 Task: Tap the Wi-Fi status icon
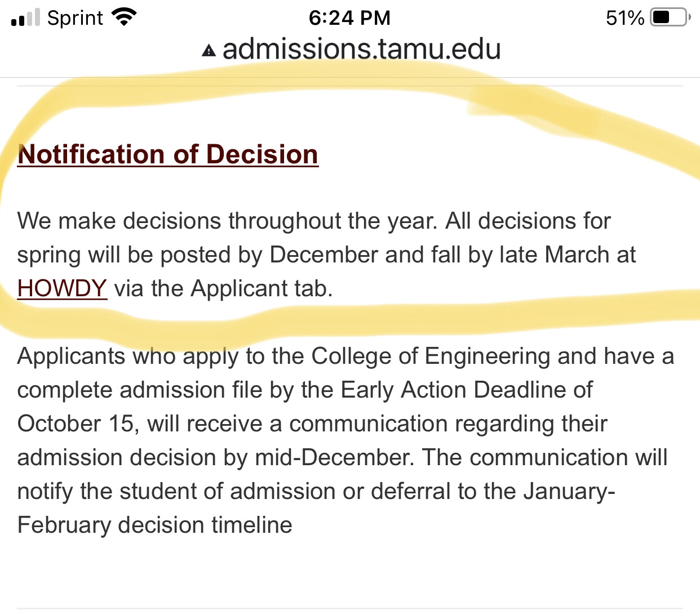coord(125,17)
